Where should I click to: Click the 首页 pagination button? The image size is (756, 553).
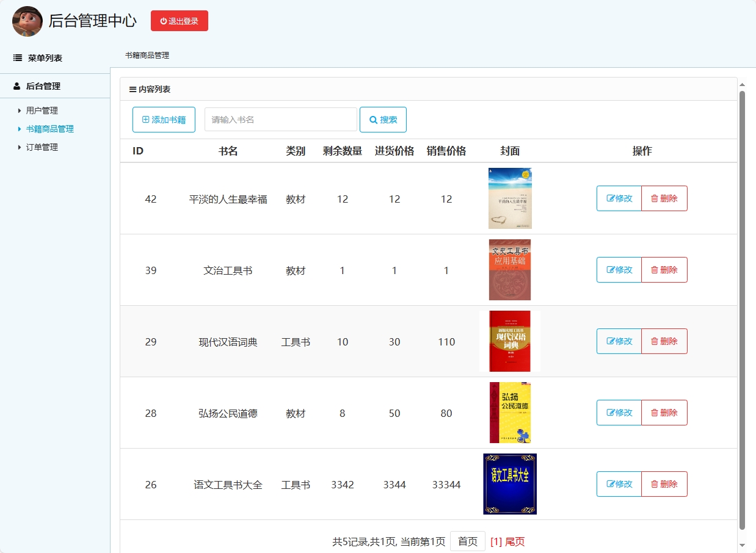pos(467,541)
